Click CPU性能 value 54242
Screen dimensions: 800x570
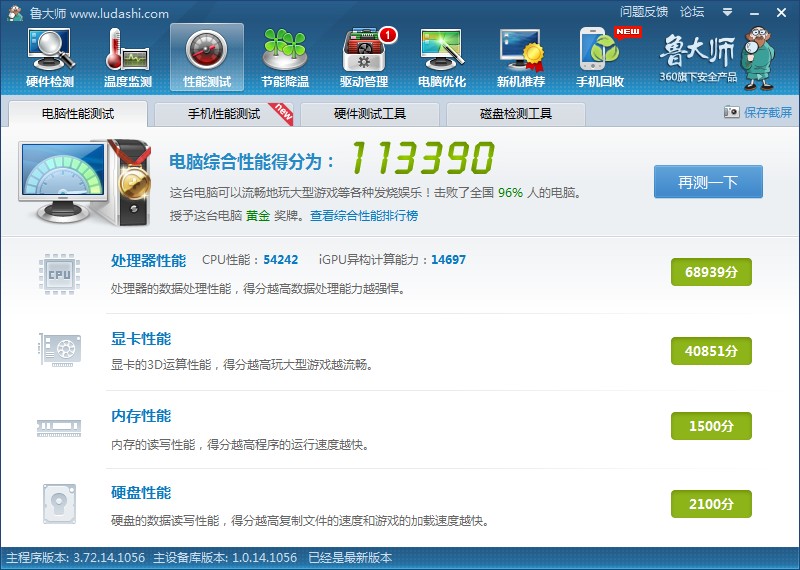click(x=281, y=260)
